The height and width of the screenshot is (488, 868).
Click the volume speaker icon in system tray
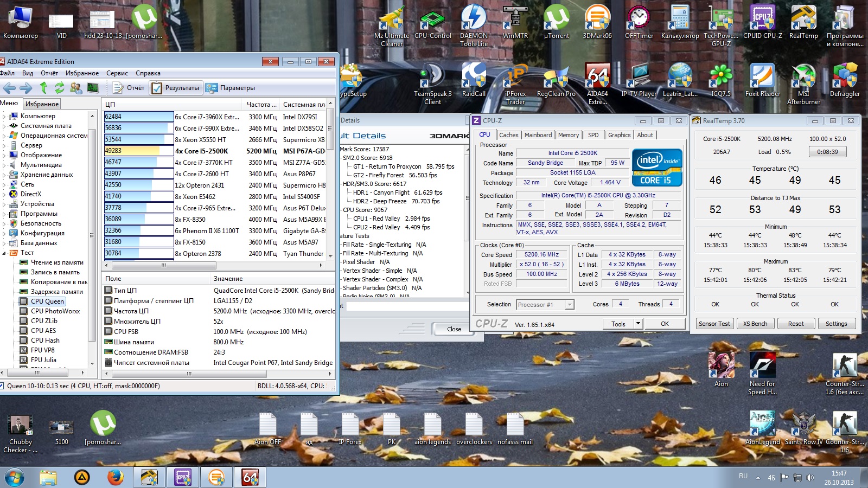[x=810, y=478]
